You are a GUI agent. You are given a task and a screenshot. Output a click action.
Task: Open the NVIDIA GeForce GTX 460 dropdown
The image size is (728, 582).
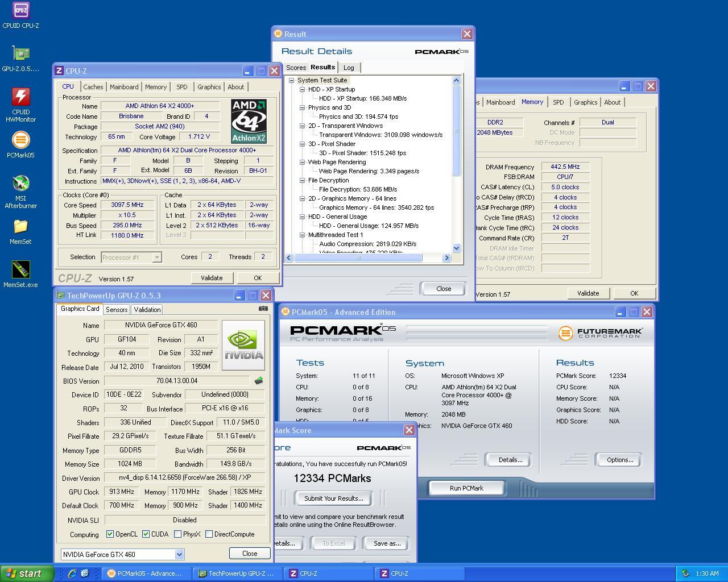(x=179, y=554)
